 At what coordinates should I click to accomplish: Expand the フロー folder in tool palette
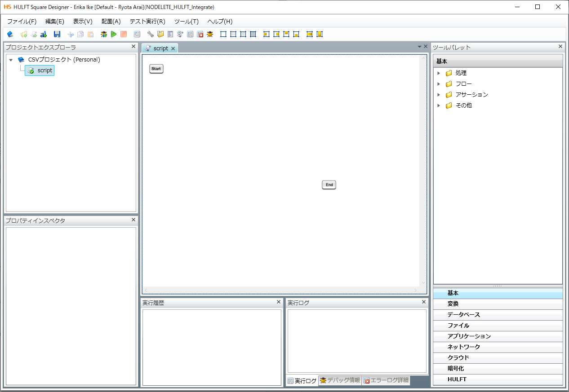tap(439, 84)
